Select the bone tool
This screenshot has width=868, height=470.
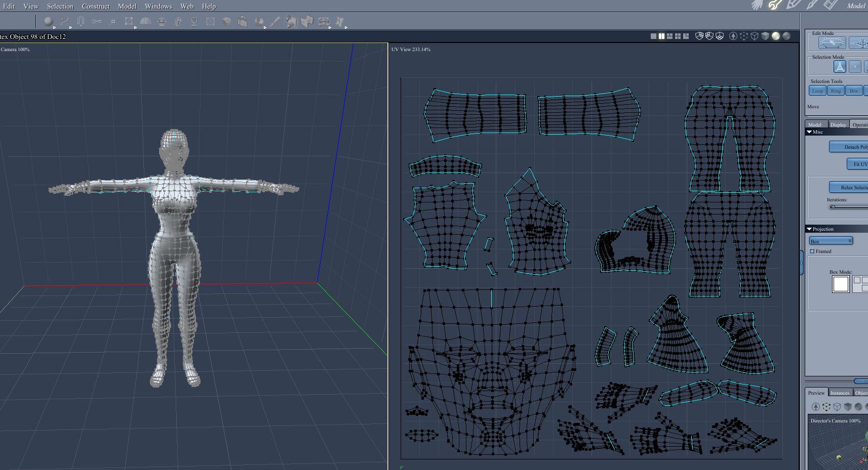(340, 21)
